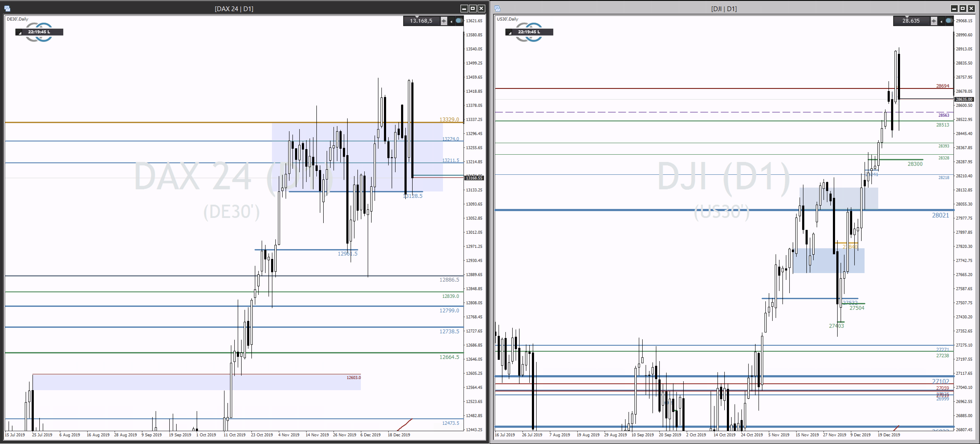Image resolution: width=980 pixels, height=444 pixels.
Task: Select the 28021 thick level label
Action: pyautogui.click(x=940, y=216)
